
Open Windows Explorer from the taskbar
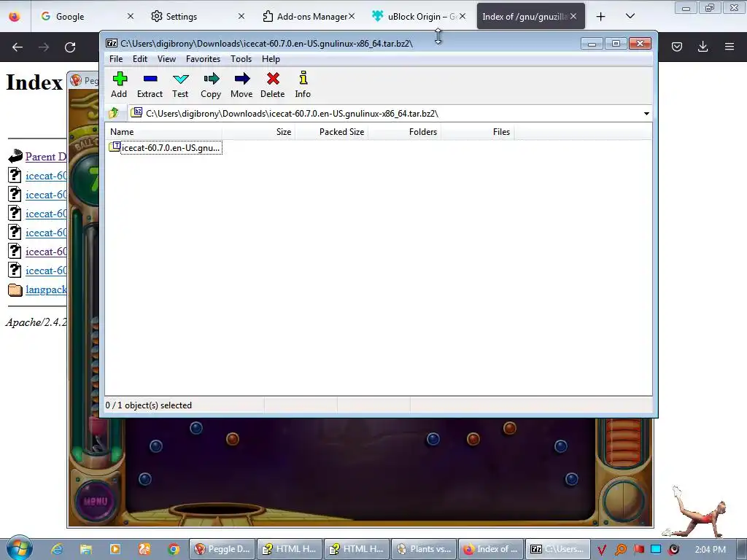coord(86,549)
